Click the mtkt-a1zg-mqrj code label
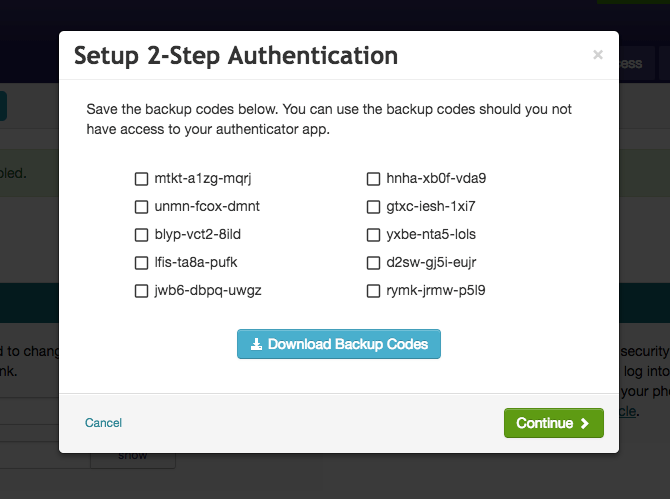This screenshot has height=499, width=670. (203, 179)
